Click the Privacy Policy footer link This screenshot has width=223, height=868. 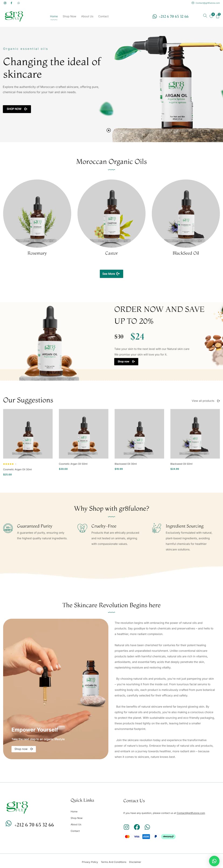tap(90, 862)
